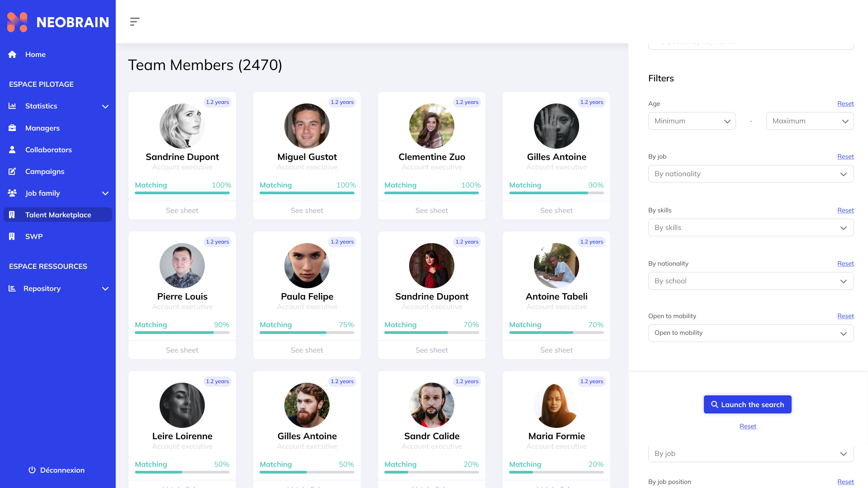Click Pierre Louis matching progress bar
The width and height of the screenshot is (868, 488).
182,333
